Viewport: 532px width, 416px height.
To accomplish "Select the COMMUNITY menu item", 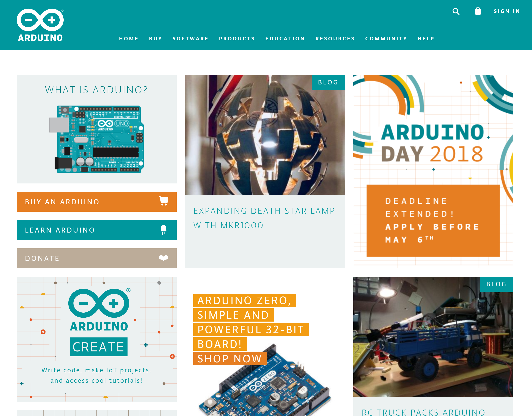I will 386,38.
